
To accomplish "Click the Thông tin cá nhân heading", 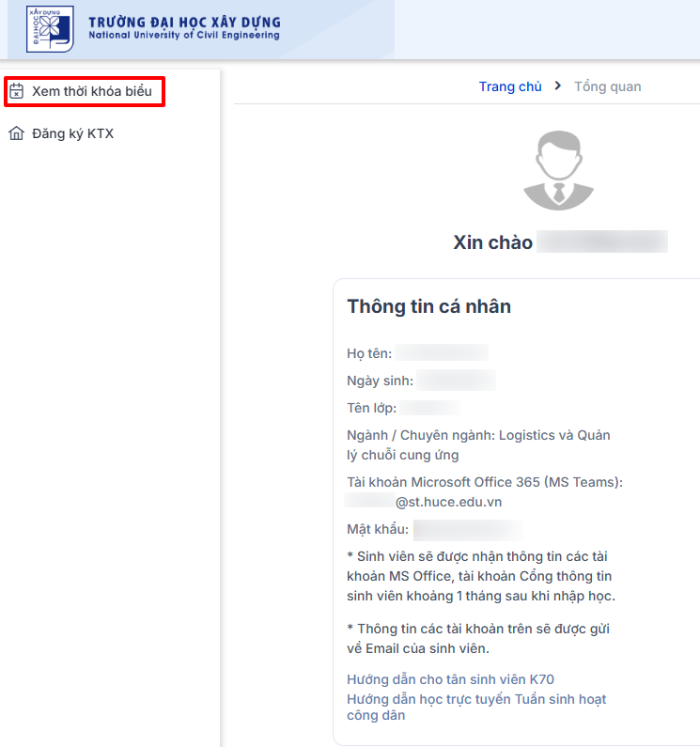I will (428, 307).
